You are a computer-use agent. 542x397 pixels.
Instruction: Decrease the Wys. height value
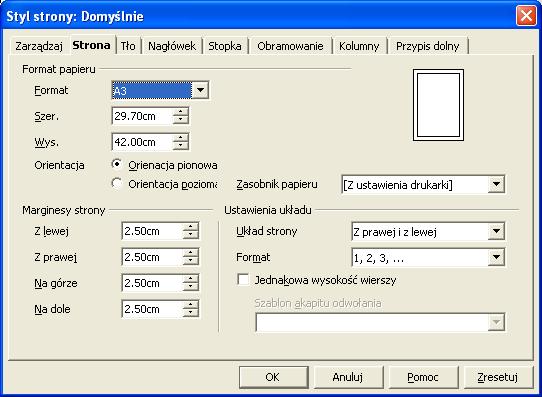pos(180,145)
